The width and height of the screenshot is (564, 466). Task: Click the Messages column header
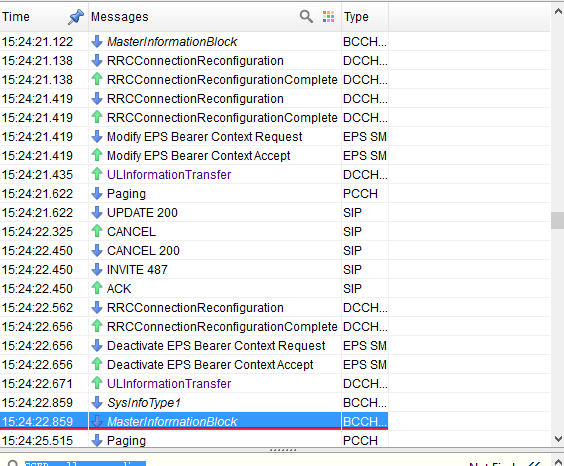(x=215, y=17)
